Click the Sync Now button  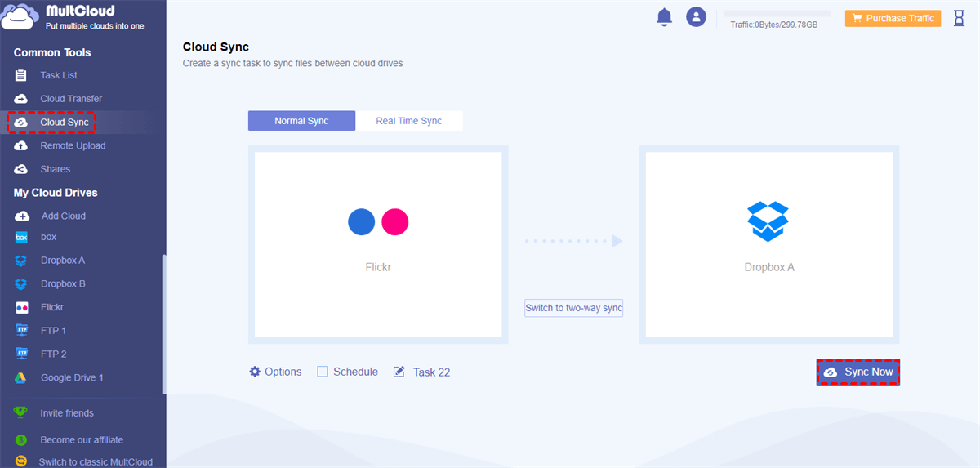point(857,372)
